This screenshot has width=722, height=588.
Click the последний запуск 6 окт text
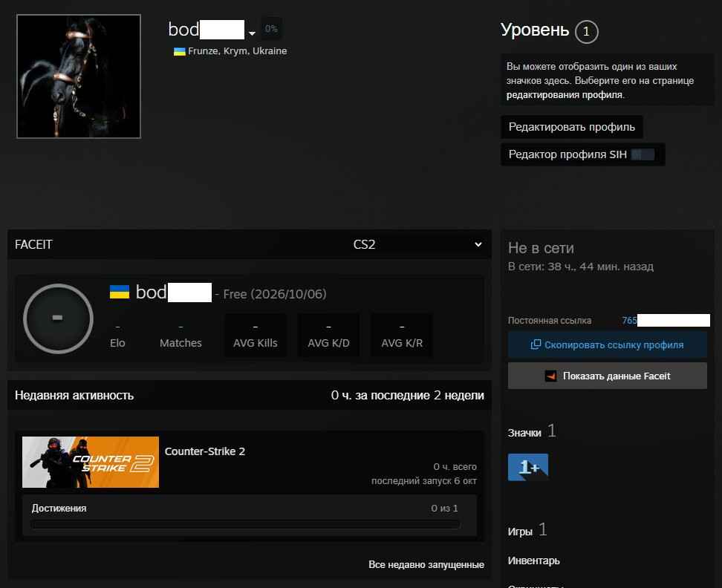424,481
